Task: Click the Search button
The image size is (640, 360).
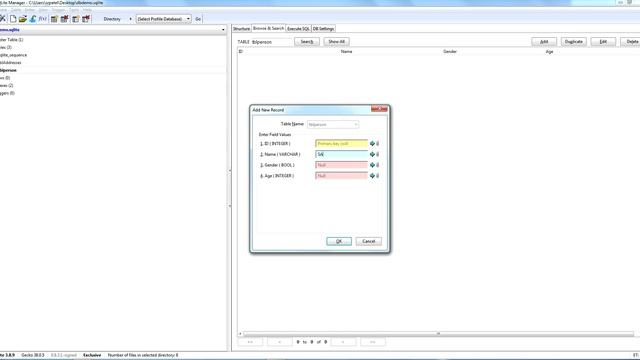Action: pyautogui.click(x=307, y=42)
